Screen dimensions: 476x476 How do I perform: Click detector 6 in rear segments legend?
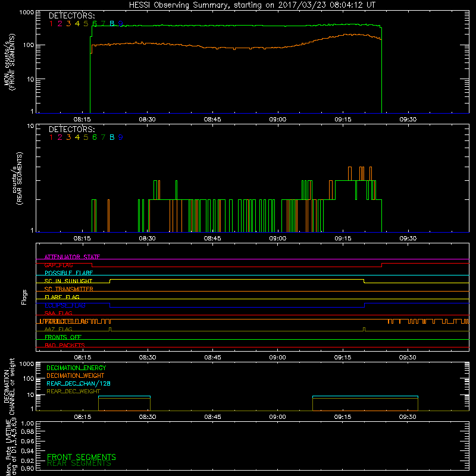pyautogui.click(x=95, y=137)
